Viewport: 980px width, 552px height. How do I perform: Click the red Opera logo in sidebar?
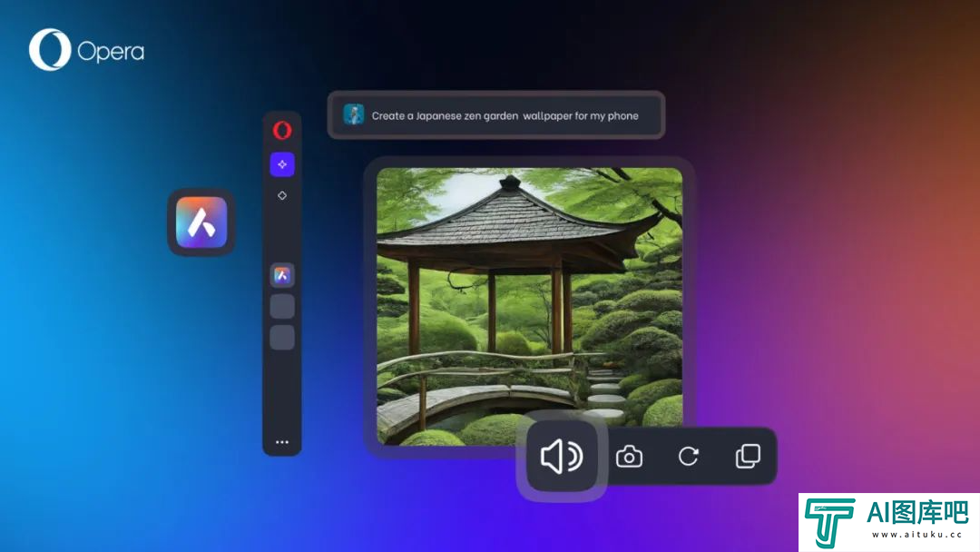coord(282,130)
